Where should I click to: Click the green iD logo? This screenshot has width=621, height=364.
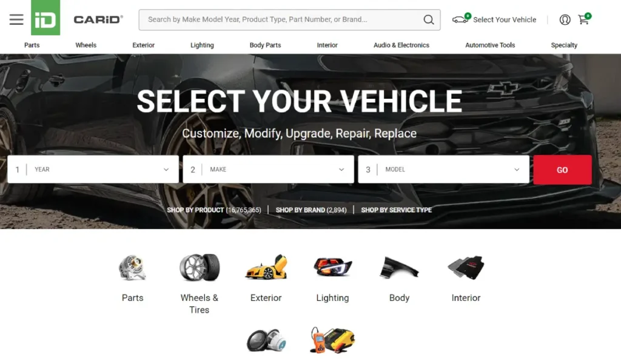point(45,18)
